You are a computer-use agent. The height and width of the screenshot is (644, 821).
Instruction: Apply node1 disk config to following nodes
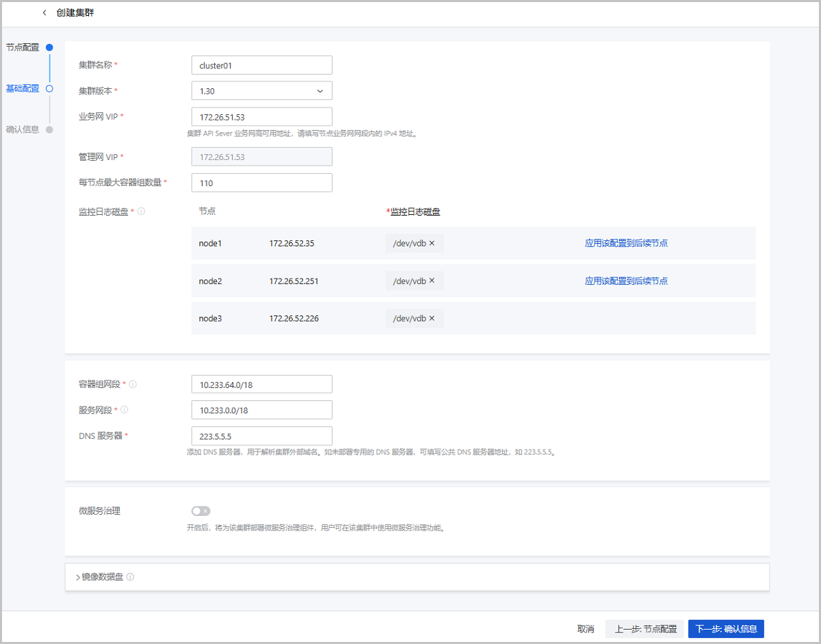coord(626,243)
